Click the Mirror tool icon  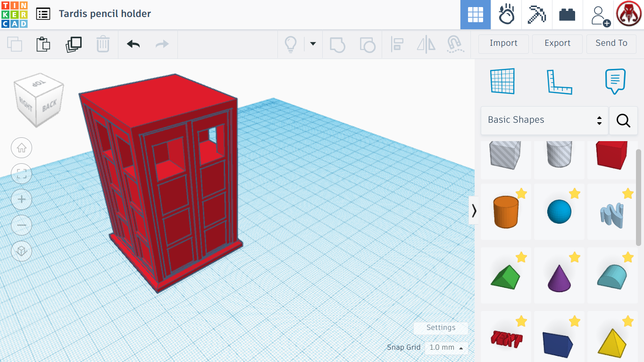tap(426, 44)
